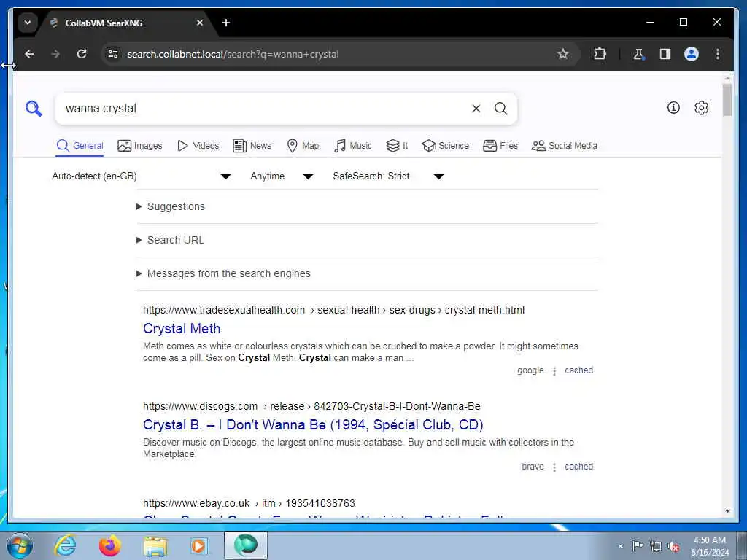
Task: Switch to the Science tab
Action: click(446, 146)
